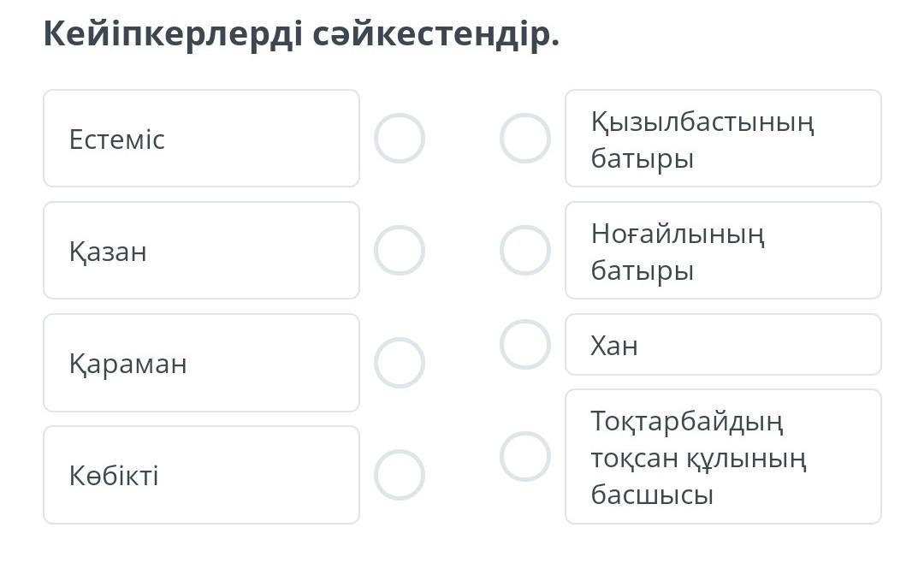The height and width of the screenshot is (581, 924).
Task: Select the circle next to Хан
Action: pos(525,345)
